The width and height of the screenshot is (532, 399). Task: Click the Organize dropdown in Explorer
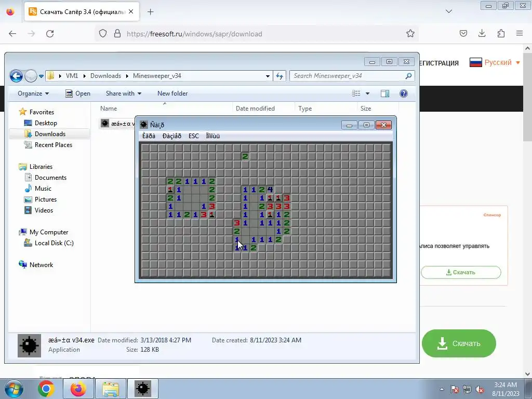click(x=33, y=94)
